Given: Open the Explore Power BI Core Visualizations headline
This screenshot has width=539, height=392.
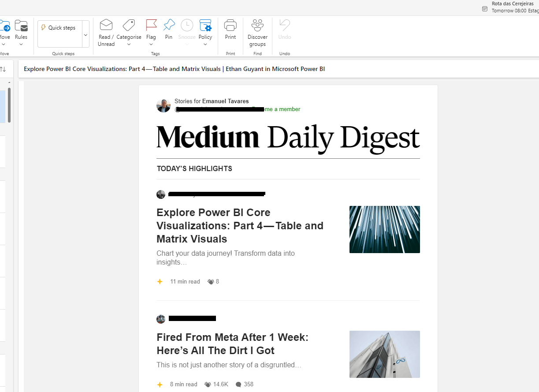Looking at the screenshot, I should (240, 226).
